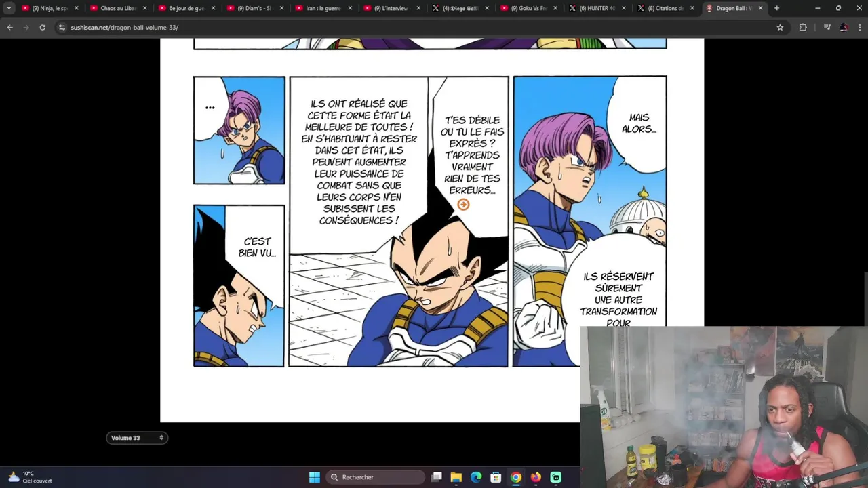Open a new browser tab

776,8
